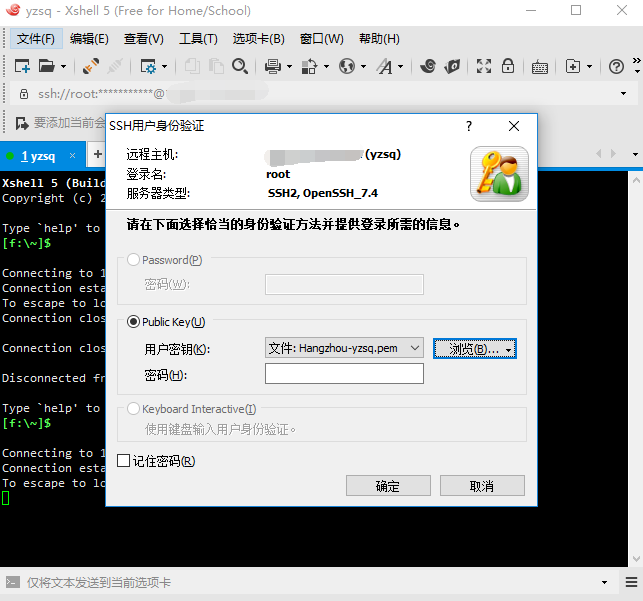The image size is (643, 601).
Task: Open the tab list dropdown arrow
Action: tap(635, 155)
